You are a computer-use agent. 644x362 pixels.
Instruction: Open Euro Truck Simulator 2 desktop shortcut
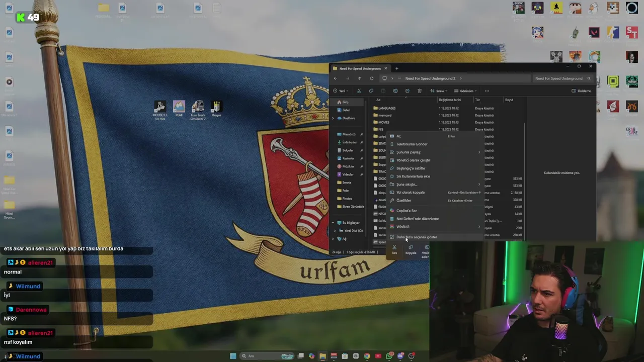(198, 110)
